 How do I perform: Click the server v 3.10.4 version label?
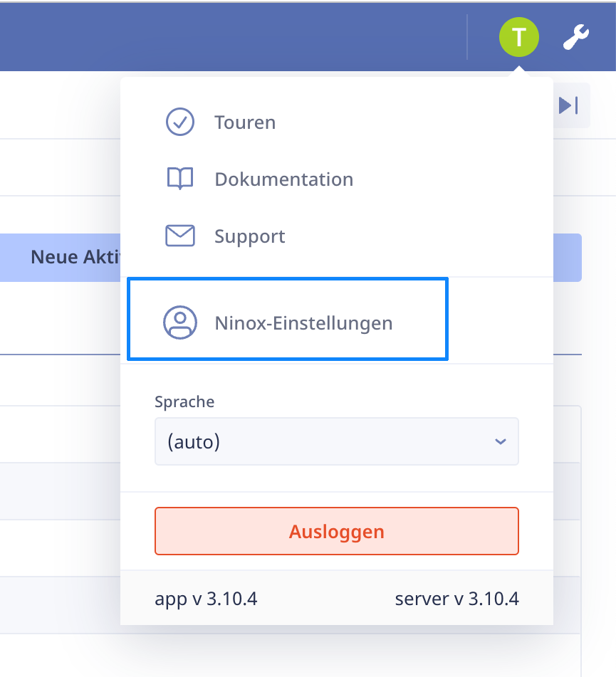[x=458, y=599]
